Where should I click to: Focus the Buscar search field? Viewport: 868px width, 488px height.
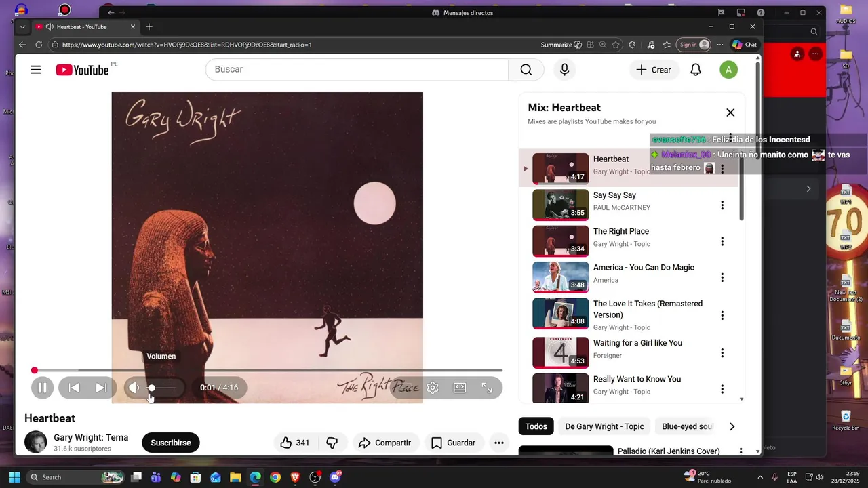(x=357, y=70)
